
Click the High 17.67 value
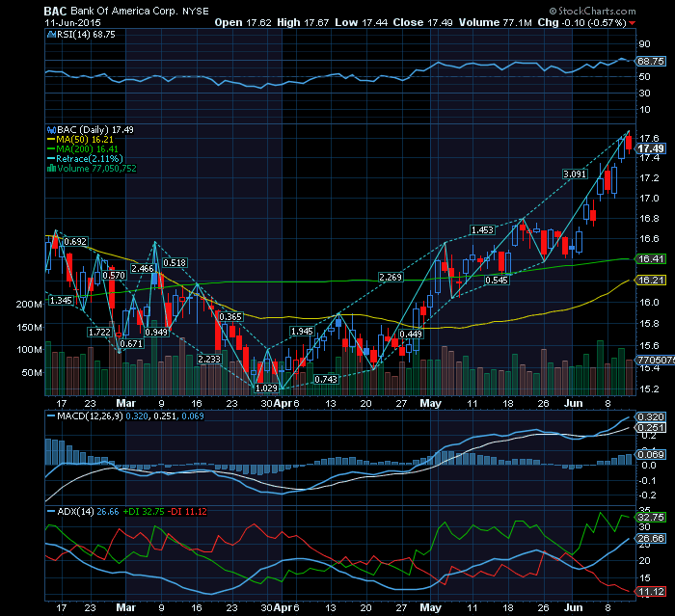click(303, 23)
